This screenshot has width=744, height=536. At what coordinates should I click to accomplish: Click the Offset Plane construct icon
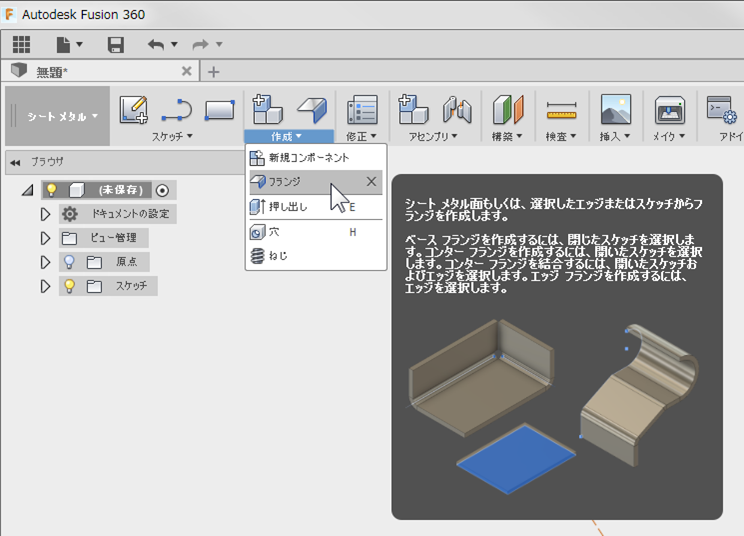tap(508, 109)
